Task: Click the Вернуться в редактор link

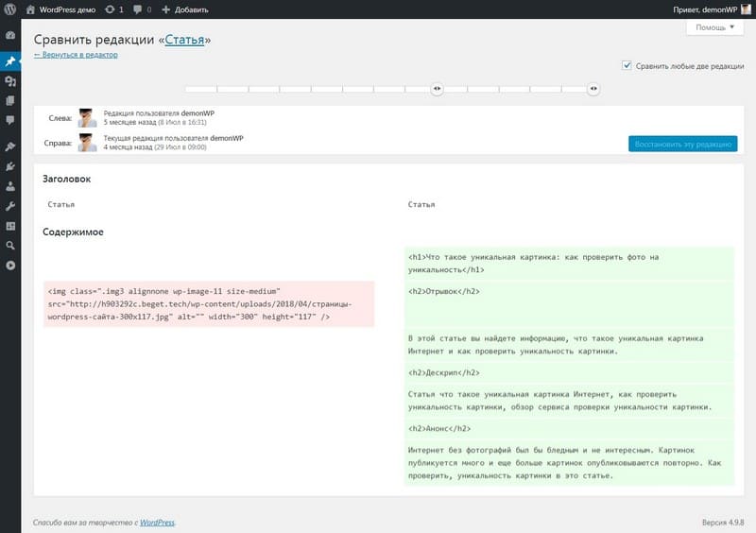Action: pyautogui.click(x=76, y=55)
